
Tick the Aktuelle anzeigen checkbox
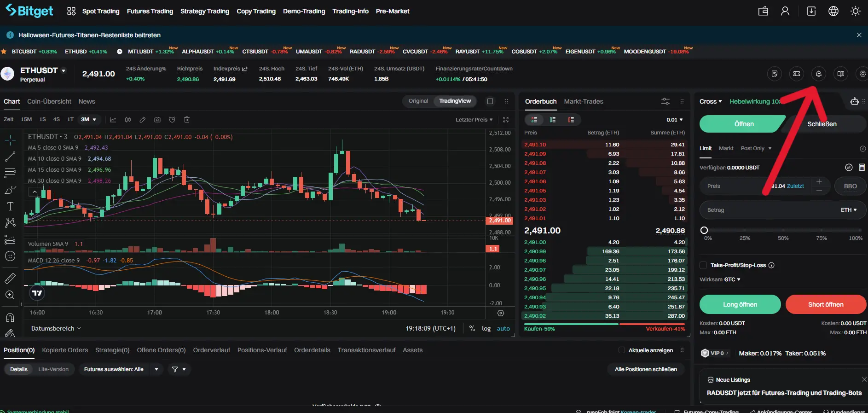(x=622, y=350)
